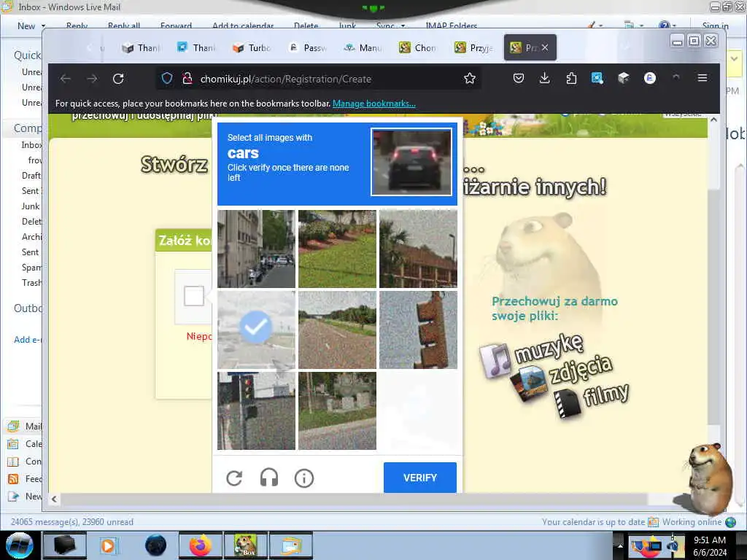This screenshot has width=747, height=560.
Task: Select captcha tile with parked cars street
Action: click(x=256, y=249)
